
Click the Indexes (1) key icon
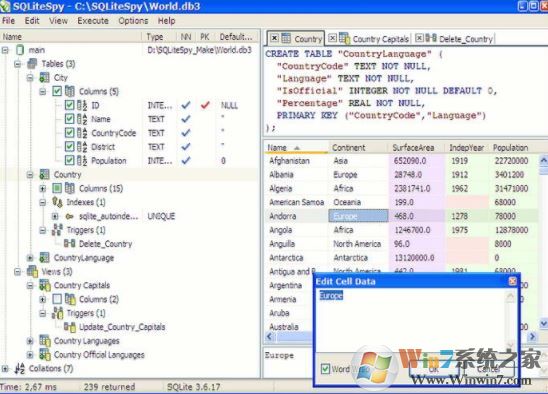[x=57, y=202]
